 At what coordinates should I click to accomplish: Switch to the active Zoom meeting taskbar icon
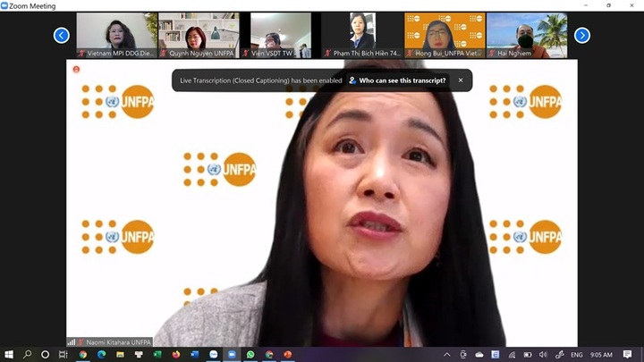[x=232, y=354]
